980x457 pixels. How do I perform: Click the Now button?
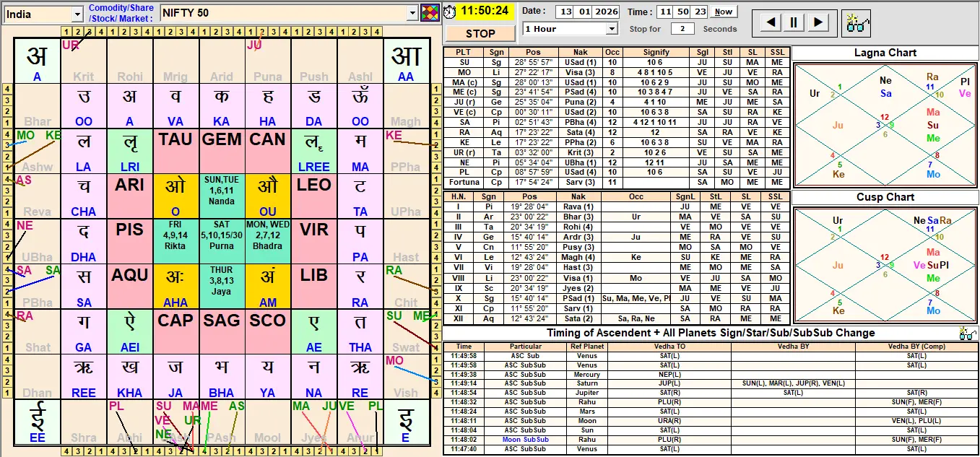723,12
